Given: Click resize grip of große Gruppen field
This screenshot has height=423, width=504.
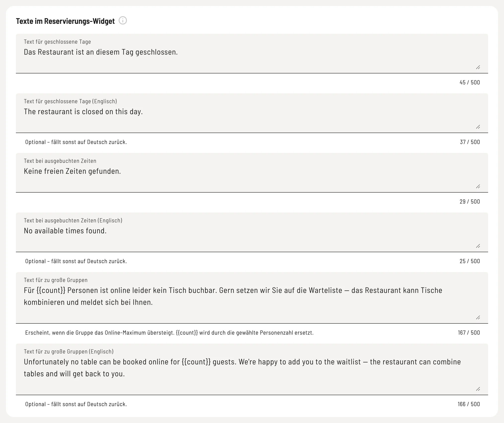Looking at the screenshot, I should 478,317.
